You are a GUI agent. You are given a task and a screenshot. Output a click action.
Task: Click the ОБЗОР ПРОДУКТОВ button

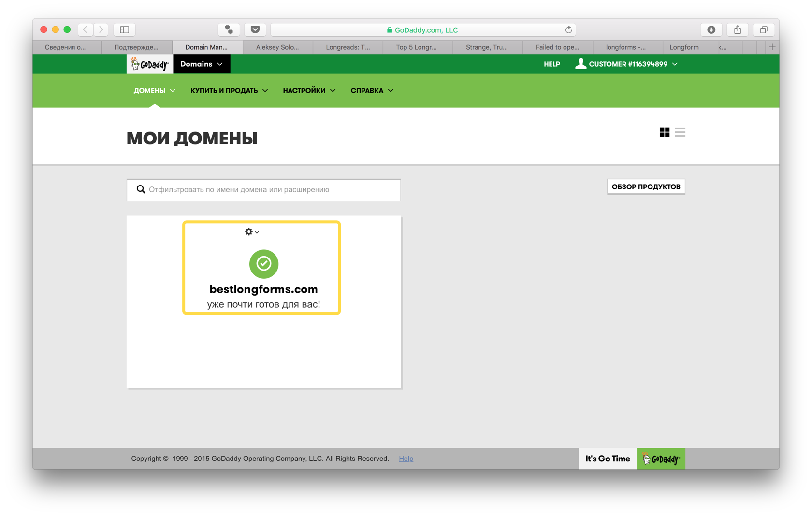[x=646, y=186]
